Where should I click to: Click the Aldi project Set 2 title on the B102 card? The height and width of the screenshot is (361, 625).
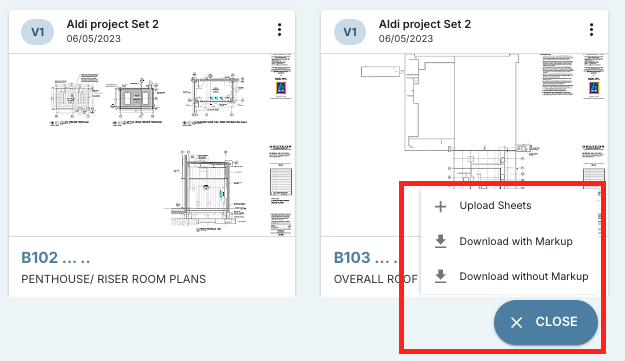[112, 24]
